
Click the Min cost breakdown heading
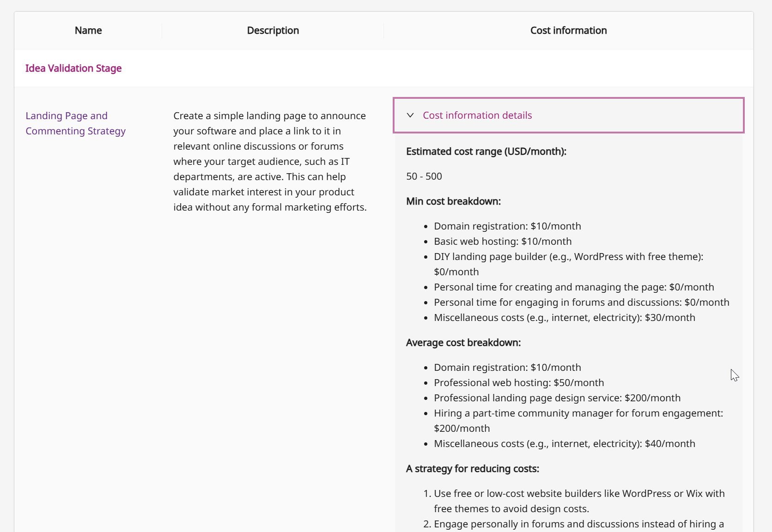click(x=453, y=201)
